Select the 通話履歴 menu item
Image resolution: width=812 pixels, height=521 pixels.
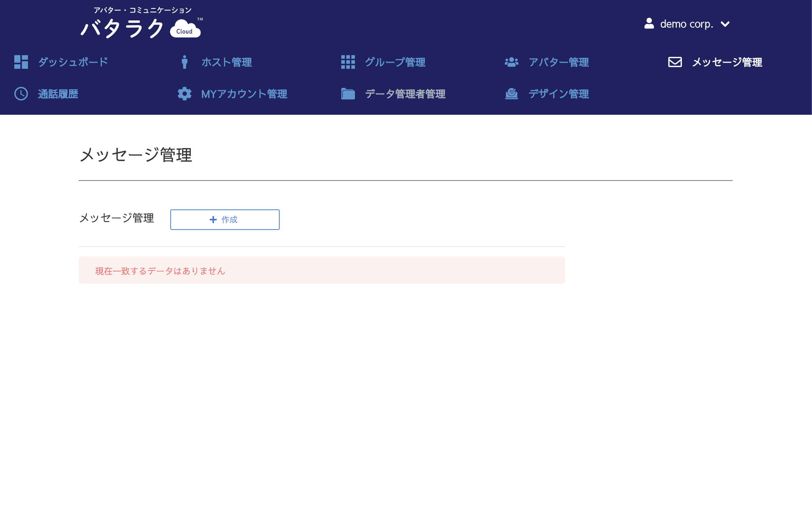tap(58, 94)
